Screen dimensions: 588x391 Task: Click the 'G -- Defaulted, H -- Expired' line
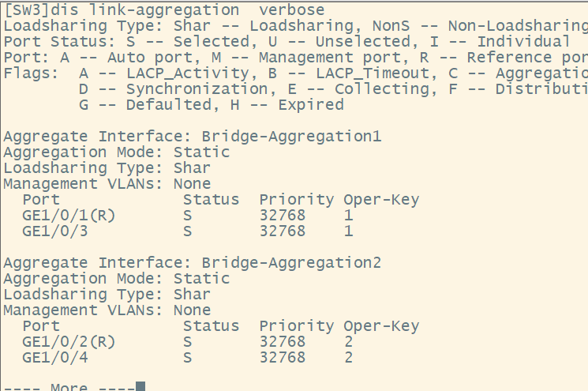[x=200, y=104]
